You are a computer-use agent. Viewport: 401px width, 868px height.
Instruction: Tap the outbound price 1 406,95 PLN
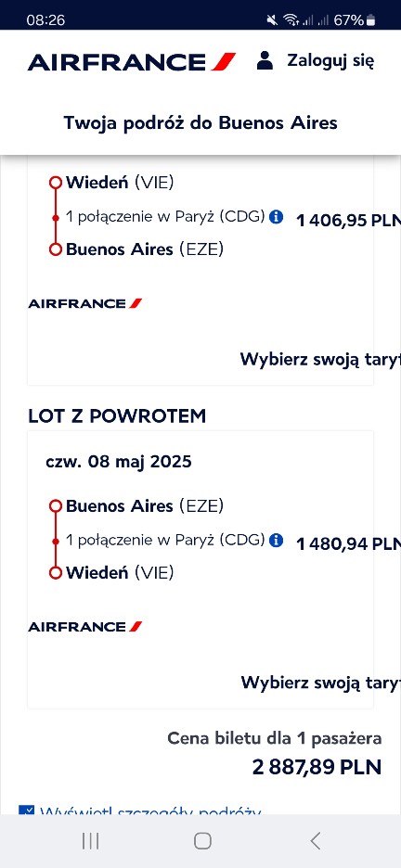coord(348,221)
